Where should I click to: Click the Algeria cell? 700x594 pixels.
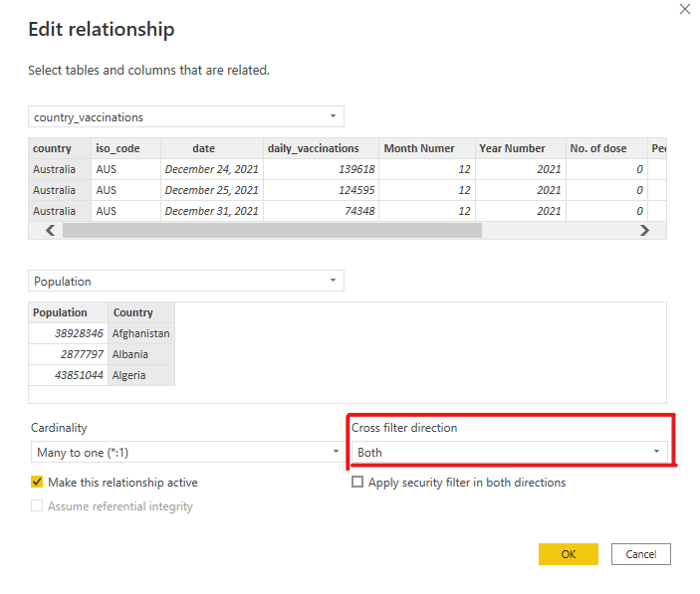[141, 375]
